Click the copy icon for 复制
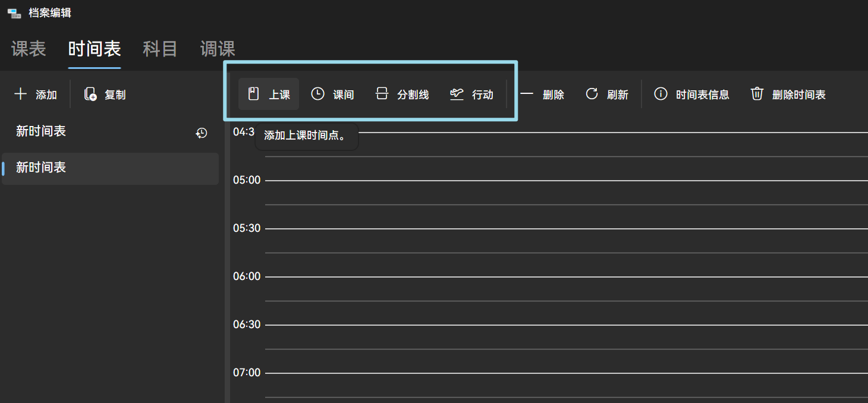This screenshot has width=868, height=403. [x=89, y=93]
